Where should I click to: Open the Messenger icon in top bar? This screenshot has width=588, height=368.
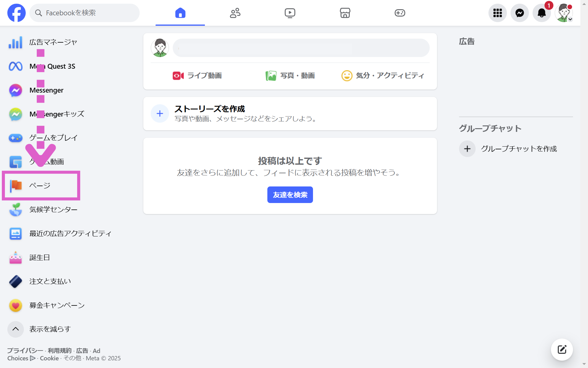pos(519,13)
